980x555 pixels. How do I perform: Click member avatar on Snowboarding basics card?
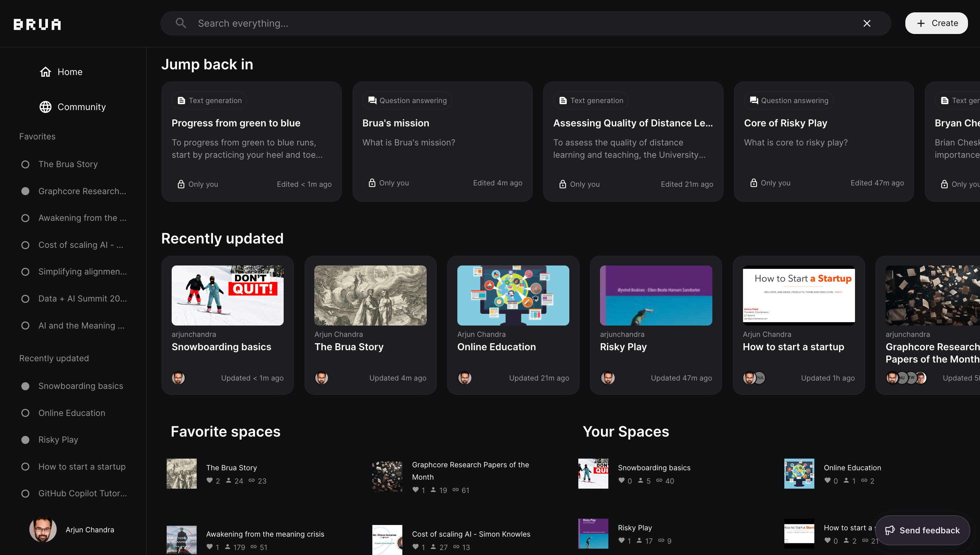click(x=178, y=378)
